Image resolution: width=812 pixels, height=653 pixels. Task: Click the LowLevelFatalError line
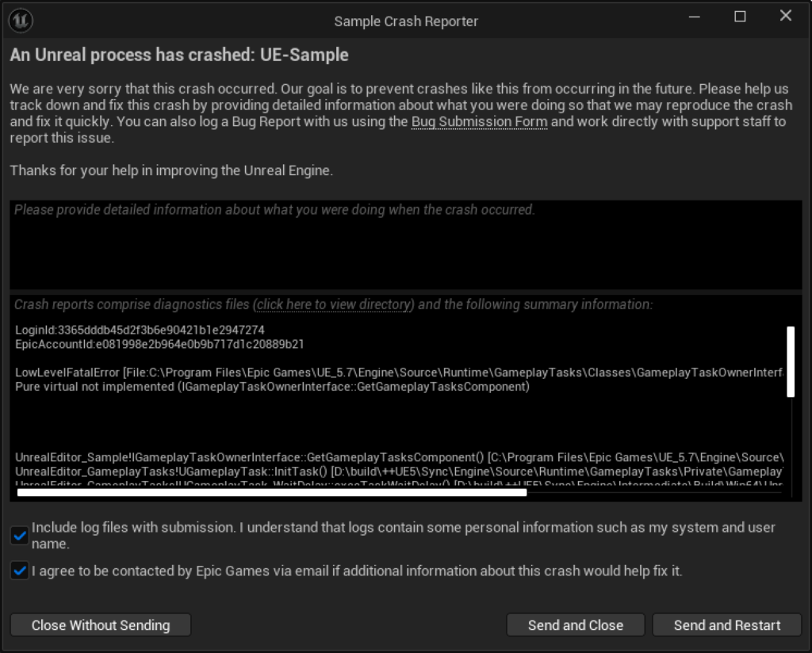click(x=396, y=372)
